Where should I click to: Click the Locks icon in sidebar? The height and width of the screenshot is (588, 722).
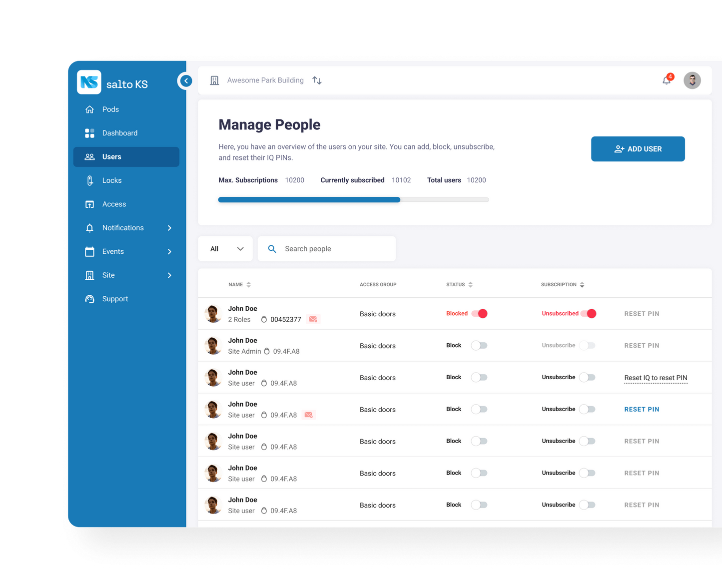[90, 180]
